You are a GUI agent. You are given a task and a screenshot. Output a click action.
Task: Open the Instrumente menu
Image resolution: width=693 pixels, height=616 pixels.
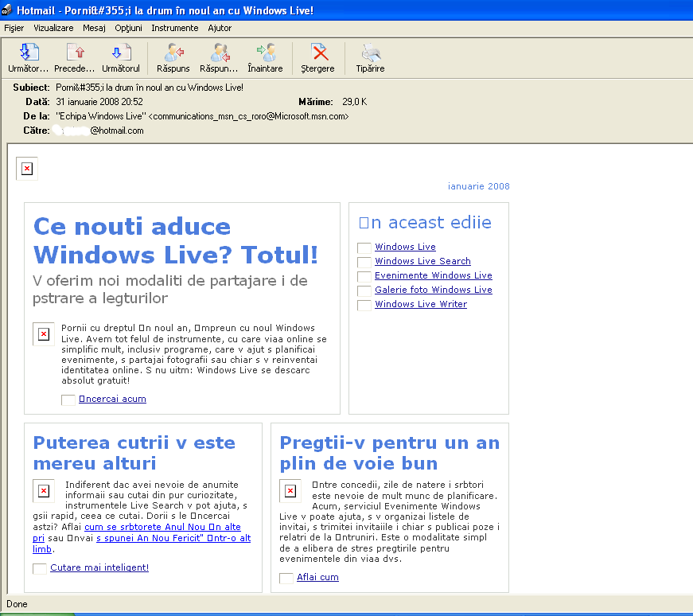(175, 28)
